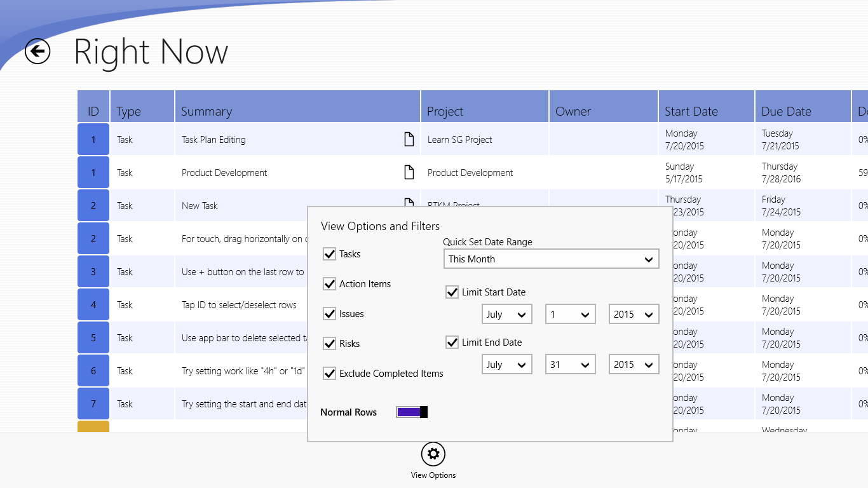Select row with ID 6
Screen dimensions: 868x488
pos(93,370)
